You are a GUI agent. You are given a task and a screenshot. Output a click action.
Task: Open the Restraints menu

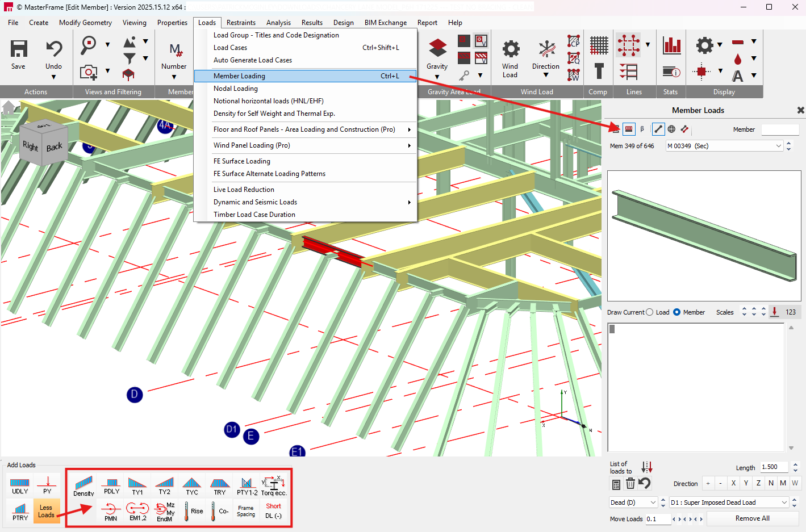point(241,23)
